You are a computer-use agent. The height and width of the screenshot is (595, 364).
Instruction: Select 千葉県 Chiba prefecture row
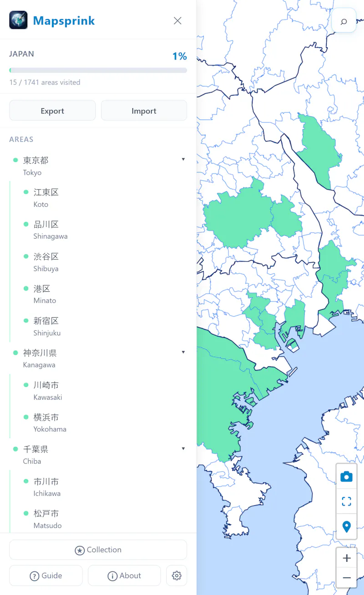click(98, 455)
